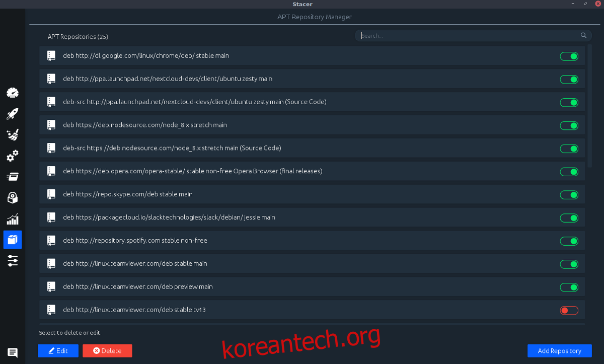Click repository icon of Spotify row
Screen dimensions: 604x364
[51, 241]
